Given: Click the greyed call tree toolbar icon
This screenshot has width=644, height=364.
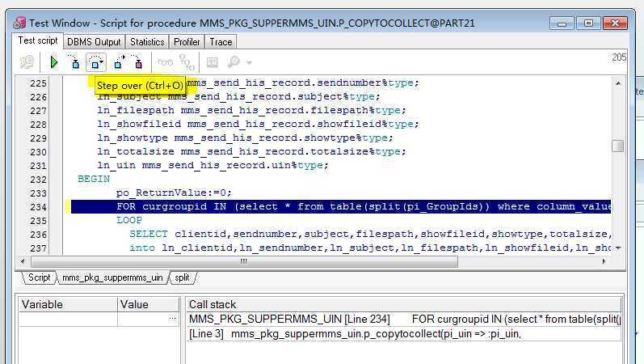Looking at the screenshot, I should coord(187,62).
